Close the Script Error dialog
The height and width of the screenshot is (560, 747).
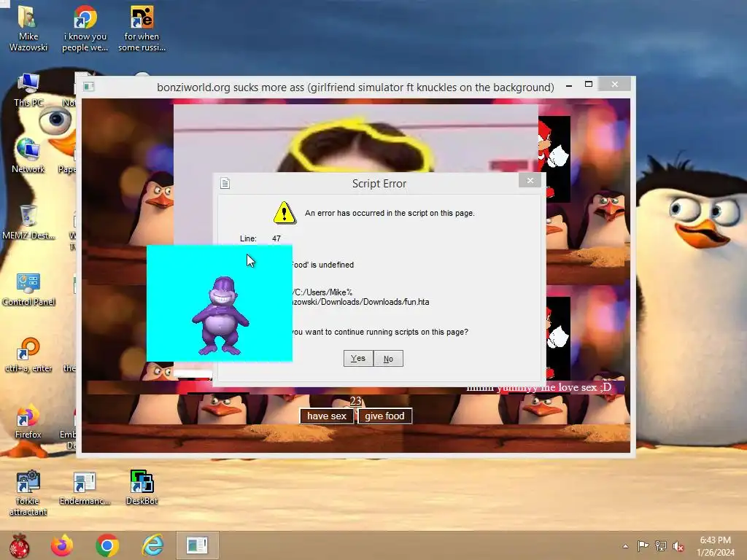click(x=530, y=181)
